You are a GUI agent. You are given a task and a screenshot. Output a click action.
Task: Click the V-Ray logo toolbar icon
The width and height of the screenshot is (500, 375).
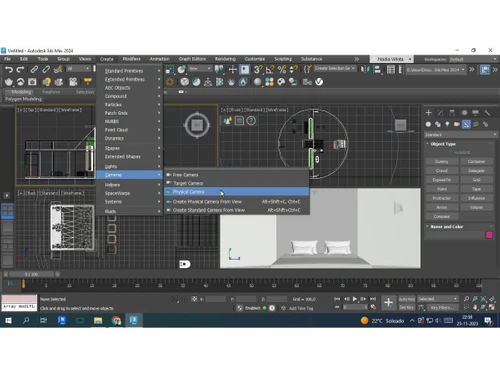pos(319,82)
